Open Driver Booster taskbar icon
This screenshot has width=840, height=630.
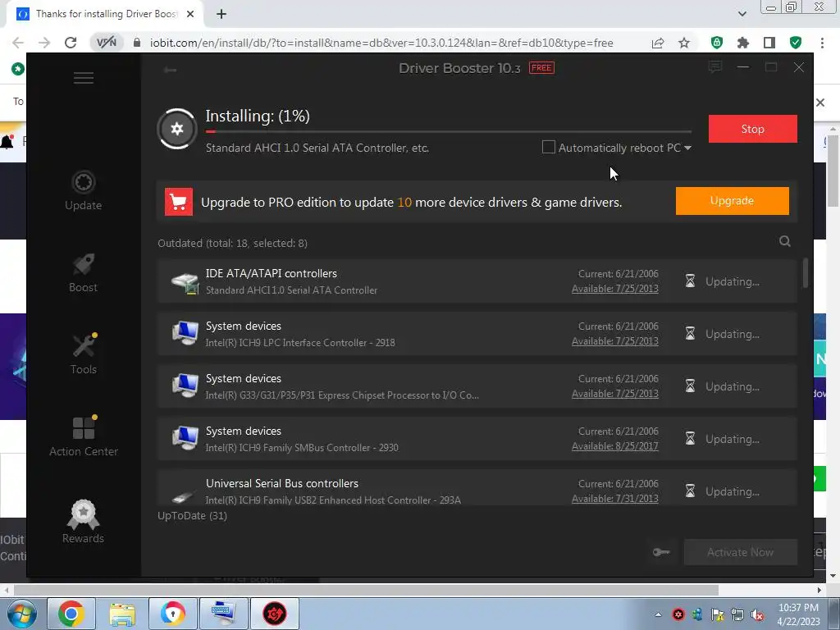pos(274,614)
